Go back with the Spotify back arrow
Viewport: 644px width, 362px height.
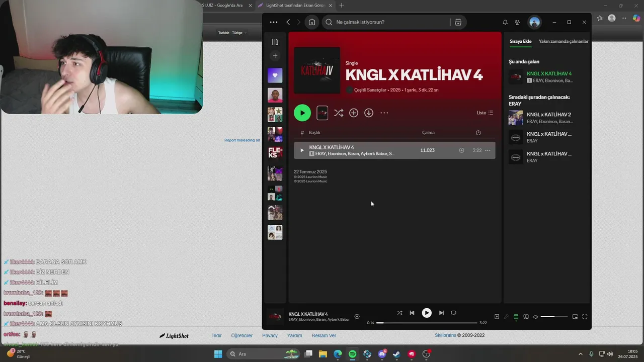pos(288,22)
